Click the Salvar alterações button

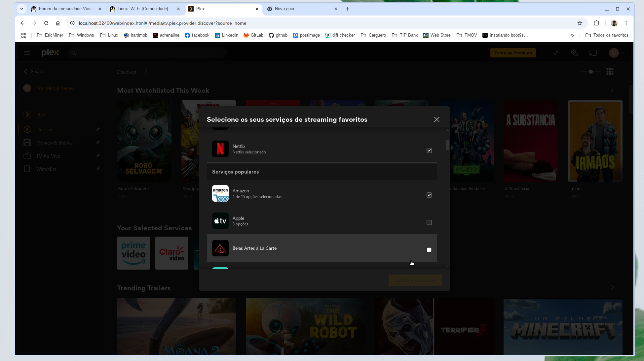tap(415, 280)
